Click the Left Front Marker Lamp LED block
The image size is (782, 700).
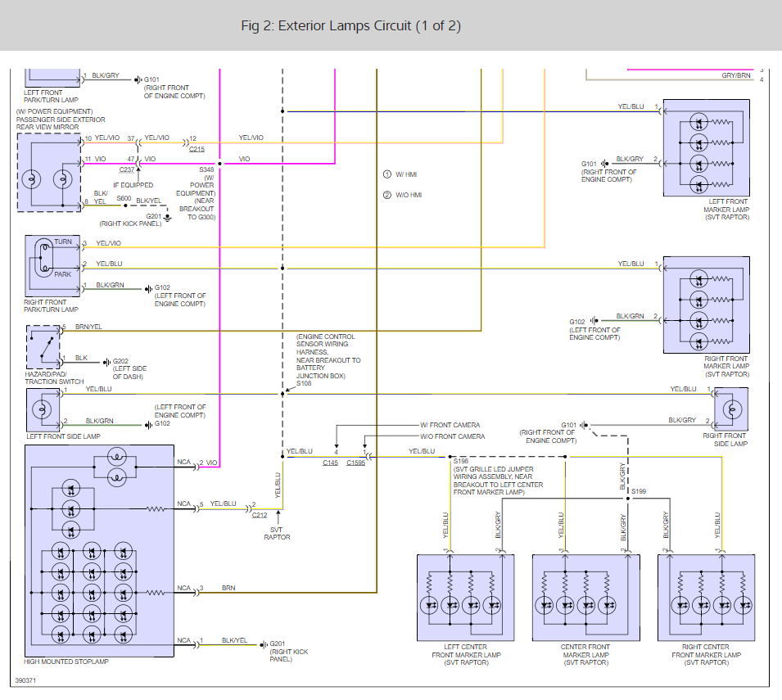pos(706,148)
